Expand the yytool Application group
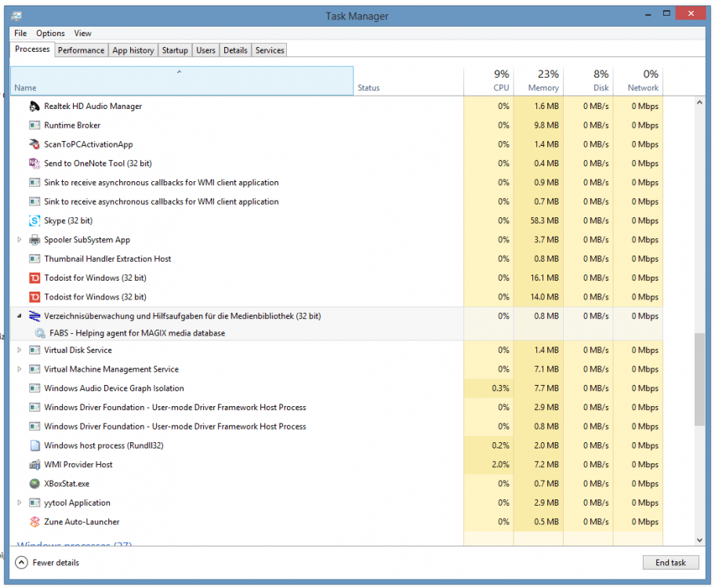The height and width of the screenshot is (588, 715). click(x=19, y=503)
